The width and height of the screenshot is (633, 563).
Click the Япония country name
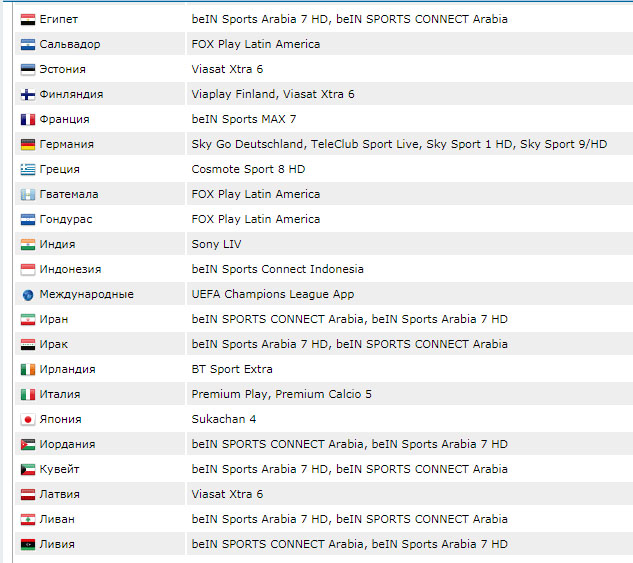point(61,420)
